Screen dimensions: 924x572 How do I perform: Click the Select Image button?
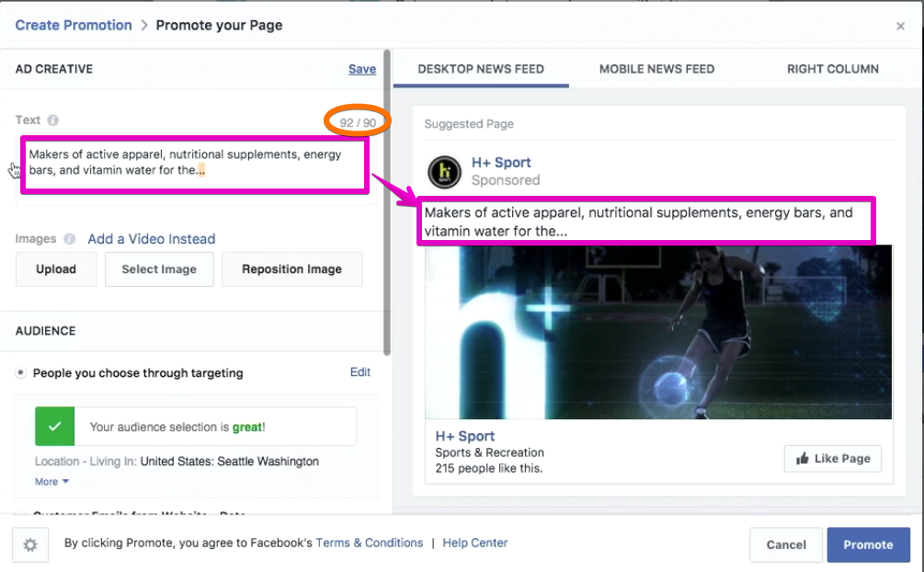159,269
